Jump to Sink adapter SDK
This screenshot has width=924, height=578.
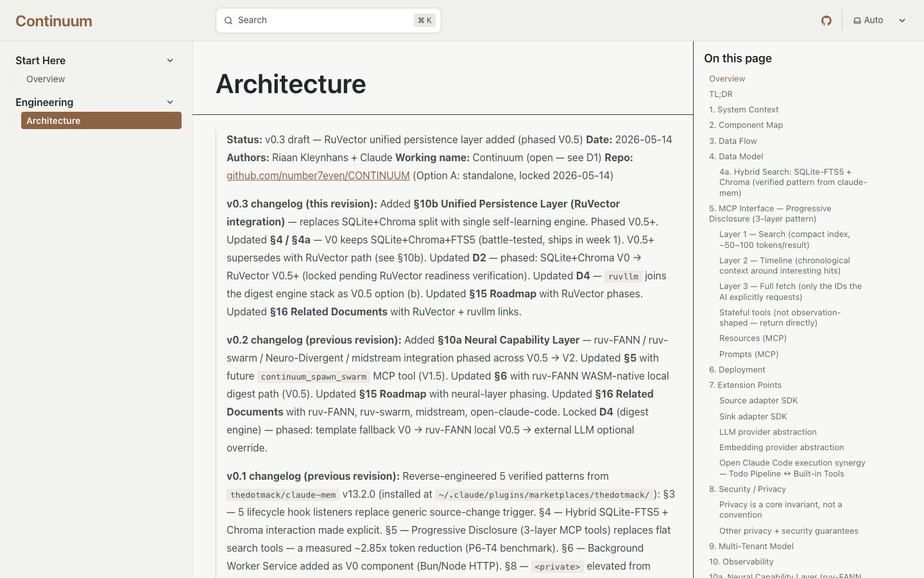tap(753, 417)
